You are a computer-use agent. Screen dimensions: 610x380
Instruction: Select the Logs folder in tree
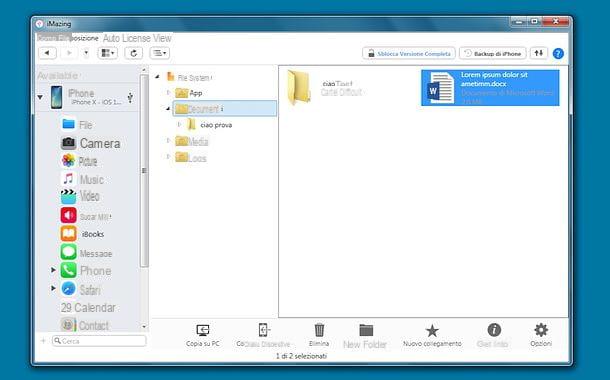click(191, 158)
